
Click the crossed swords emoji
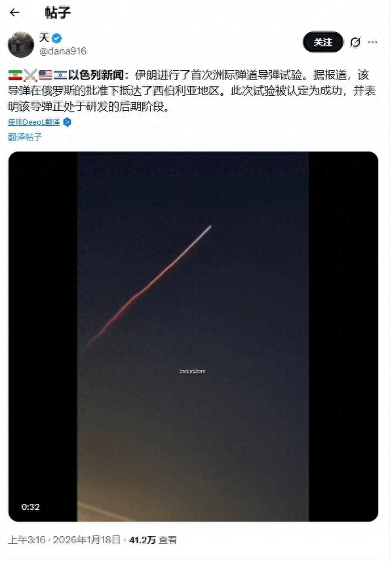[30, 75]
